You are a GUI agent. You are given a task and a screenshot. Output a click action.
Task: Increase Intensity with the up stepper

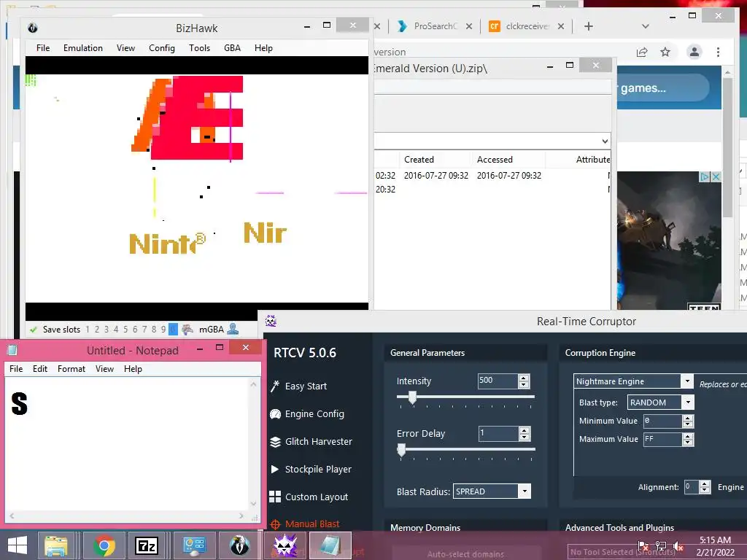[x=524, y=378]
